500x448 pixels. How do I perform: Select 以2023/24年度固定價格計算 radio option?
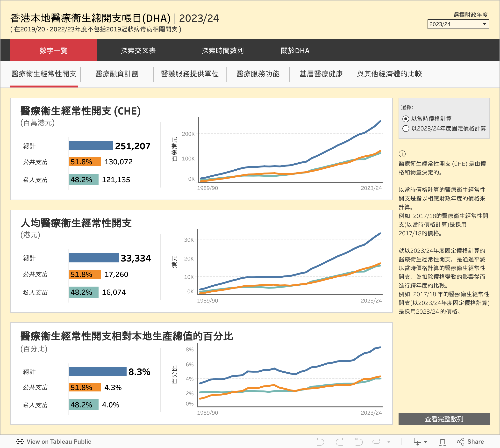click(x=406, y=129)
